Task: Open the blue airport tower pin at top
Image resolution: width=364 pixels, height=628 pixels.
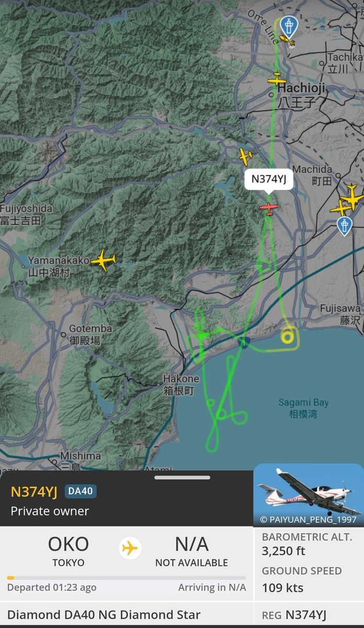Action: (x=288, y=26)
